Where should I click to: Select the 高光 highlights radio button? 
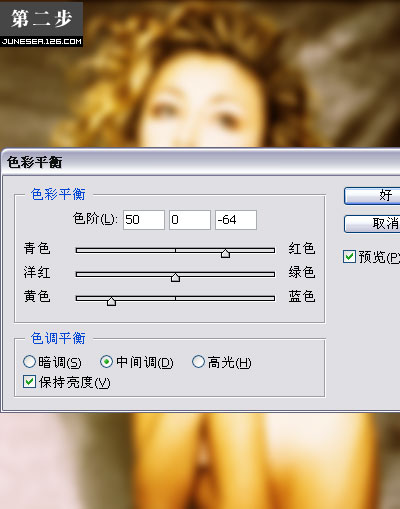click(198, 362)
